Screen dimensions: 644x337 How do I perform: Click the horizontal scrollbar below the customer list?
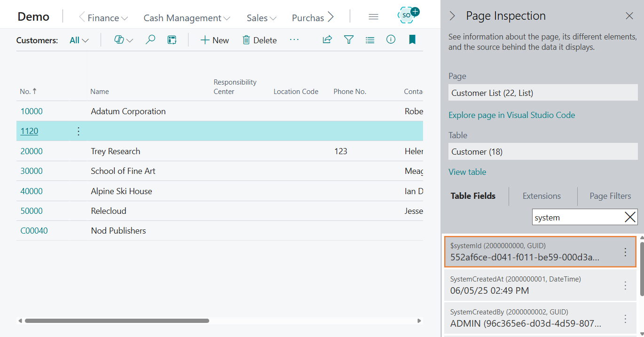pos(118,321)
